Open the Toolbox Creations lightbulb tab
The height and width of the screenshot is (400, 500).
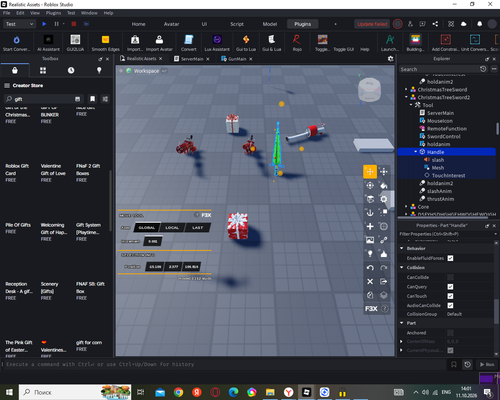click(x=99, y=70)
